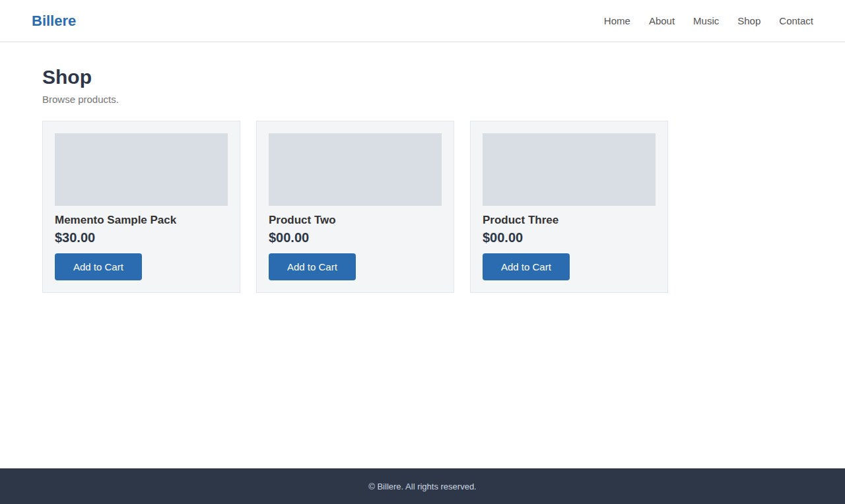Click the Billere logo link
This screenshot has height=504, width=845.
(53, 21)
